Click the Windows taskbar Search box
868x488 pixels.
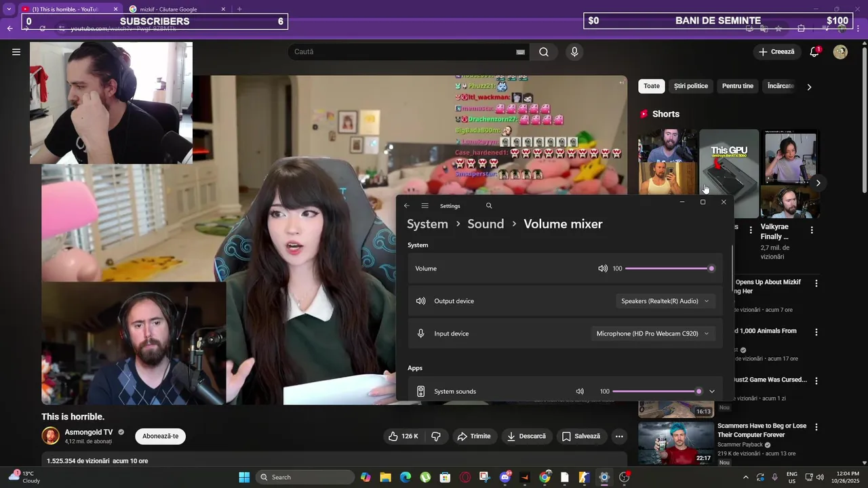tap(305, 477)
